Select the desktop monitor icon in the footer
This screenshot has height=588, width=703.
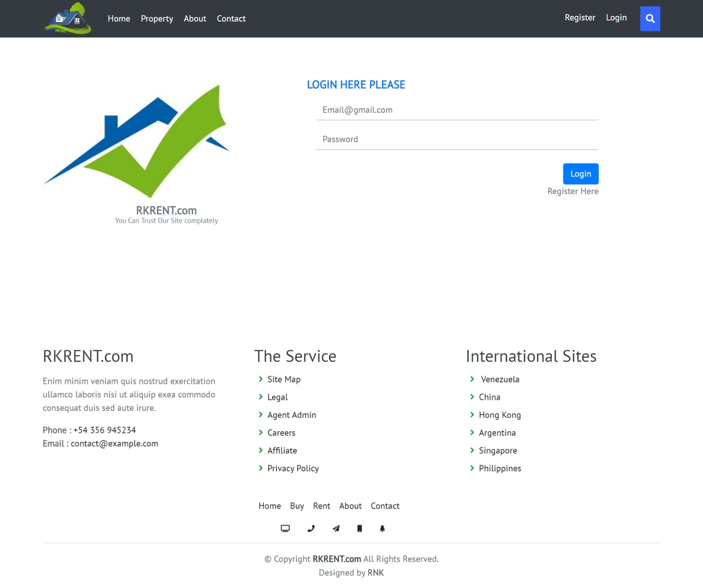pyautogui.click(x=285, y=528)
